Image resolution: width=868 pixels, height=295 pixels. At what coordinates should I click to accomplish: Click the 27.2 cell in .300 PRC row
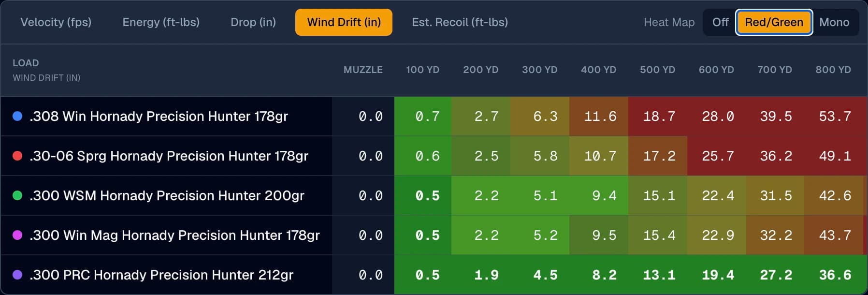[x=775, y=275]
